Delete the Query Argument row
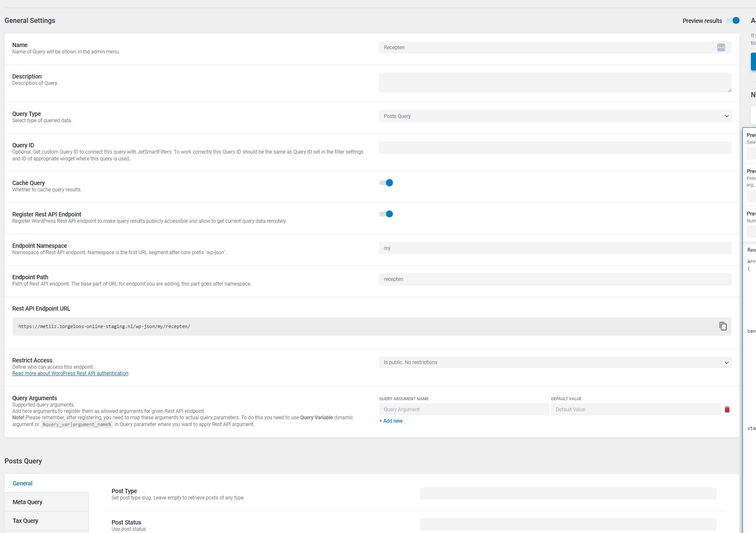 click(x=727, y=410)
